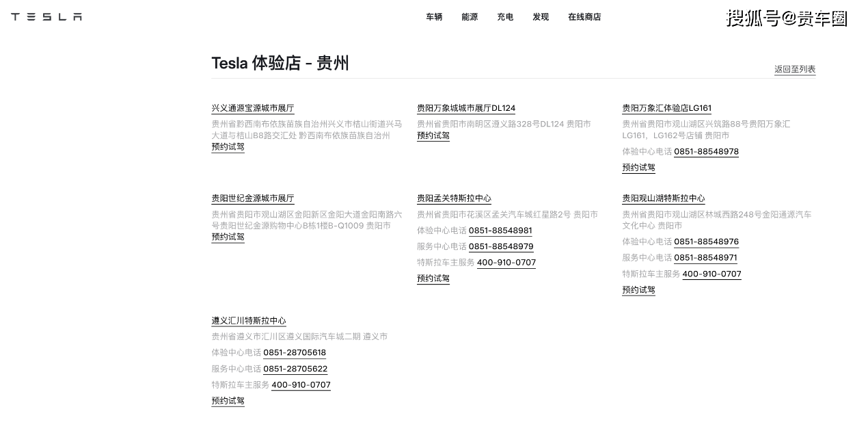Click 预约试驾 for 贵阳观山湖特斯拉中心

[638, 290]
